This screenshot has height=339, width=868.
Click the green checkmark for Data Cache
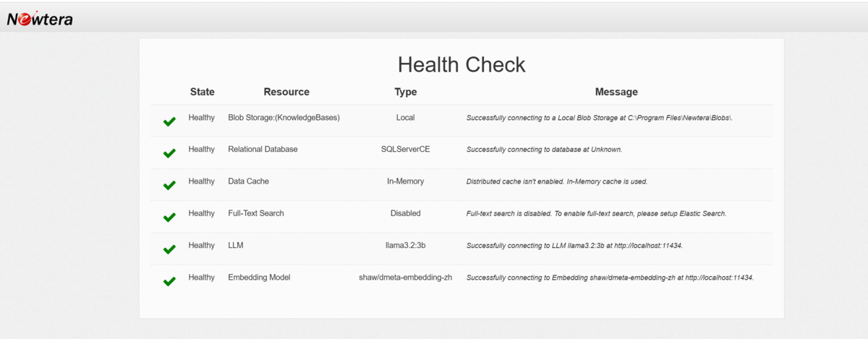coord(169,185)
